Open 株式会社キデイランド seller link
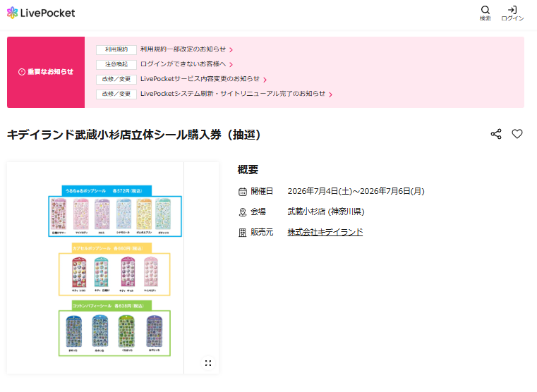The height and width of the screenshot is (392, 537). [325, 232]
